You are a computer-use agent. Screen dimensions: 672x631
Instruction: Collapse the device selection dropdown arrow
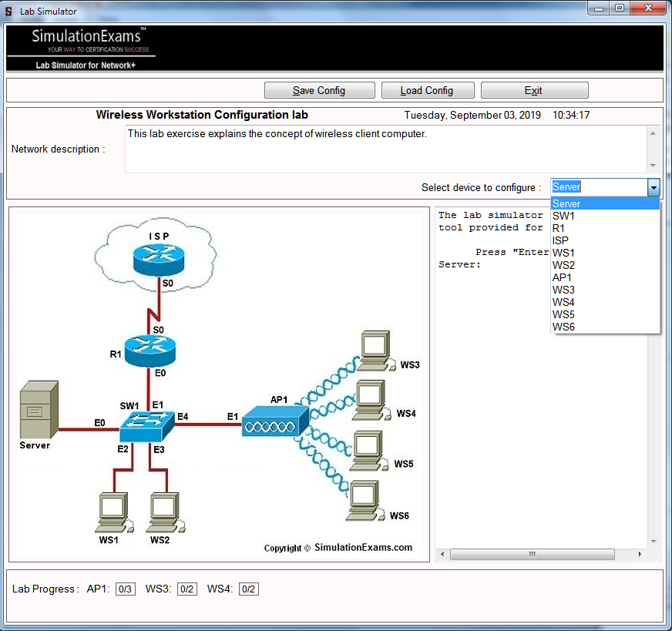click(x=653, y=187)
